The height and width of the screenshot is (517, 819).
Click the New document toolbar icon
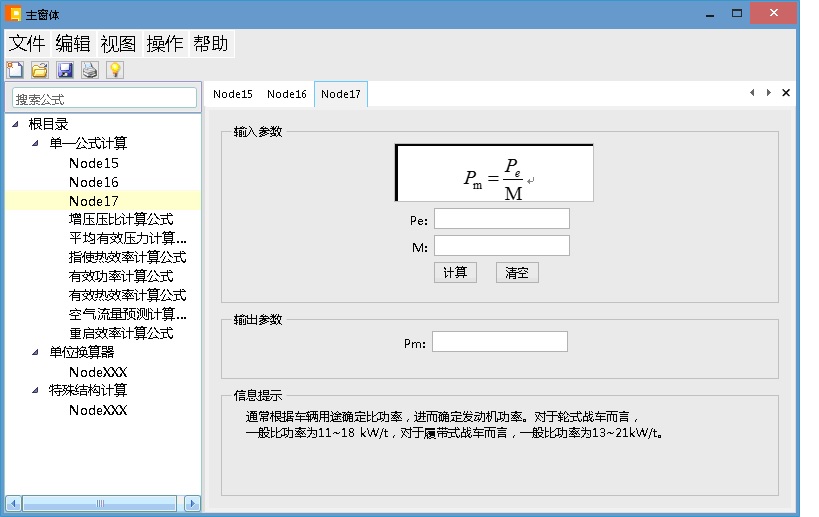pyautogui.click(x=15, y=70)
